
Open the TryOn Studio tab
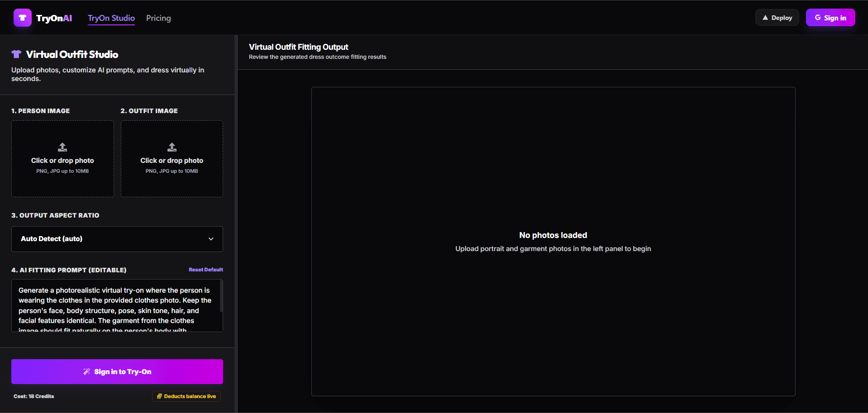(x=111, y=18)
